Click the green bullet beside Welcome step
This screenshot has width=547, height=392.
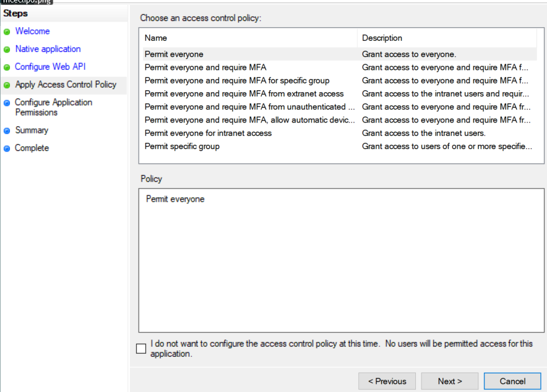(7, 32)
